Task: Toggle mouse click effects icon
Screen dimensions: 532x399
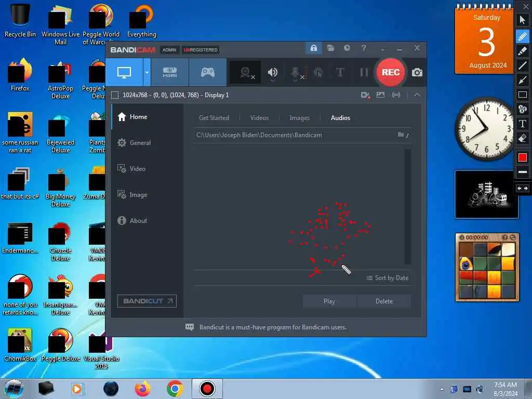Action: [x=318, y=72]
